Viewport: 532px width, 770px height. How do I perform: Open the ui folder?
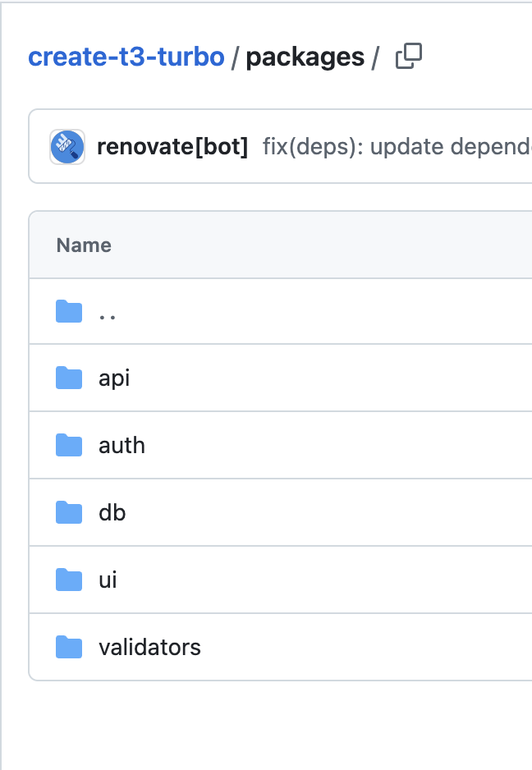coord(108,580)
